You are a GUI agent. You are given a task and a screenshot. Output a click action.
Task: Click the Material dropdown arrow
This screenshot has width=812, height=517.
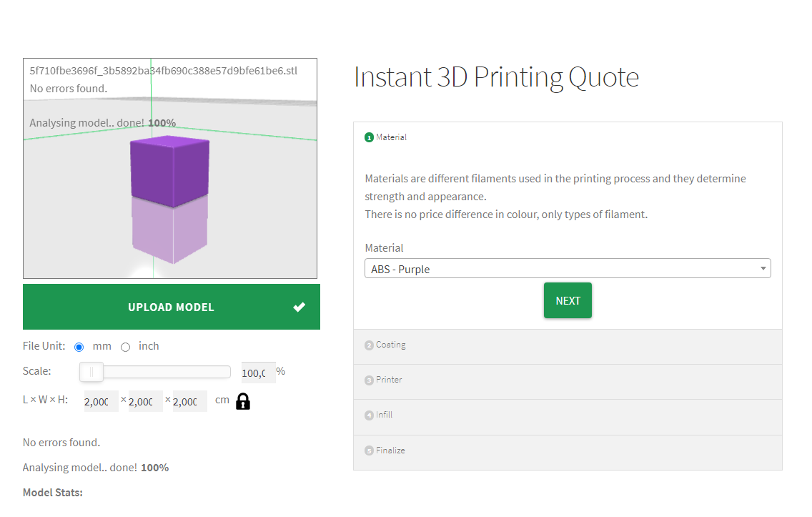(763, 268)
